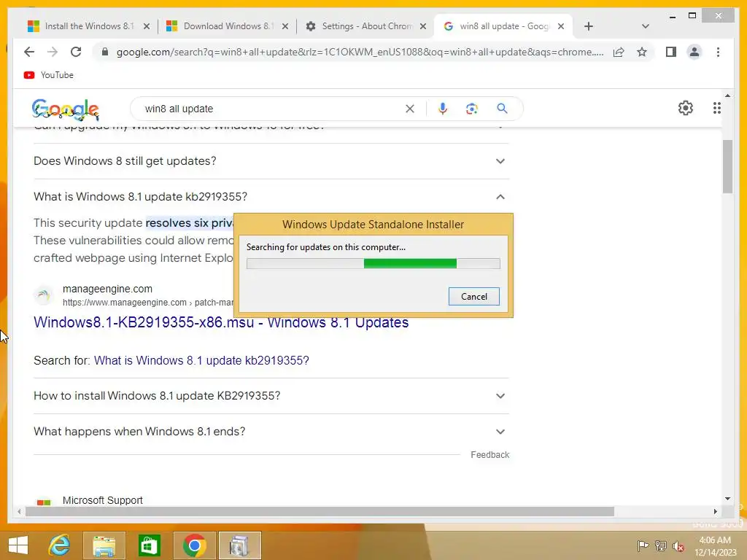Launch Internet Explorer from the taskbar
Image resolution: width=747 pixels, height=560 pixels.
(60, 545)
